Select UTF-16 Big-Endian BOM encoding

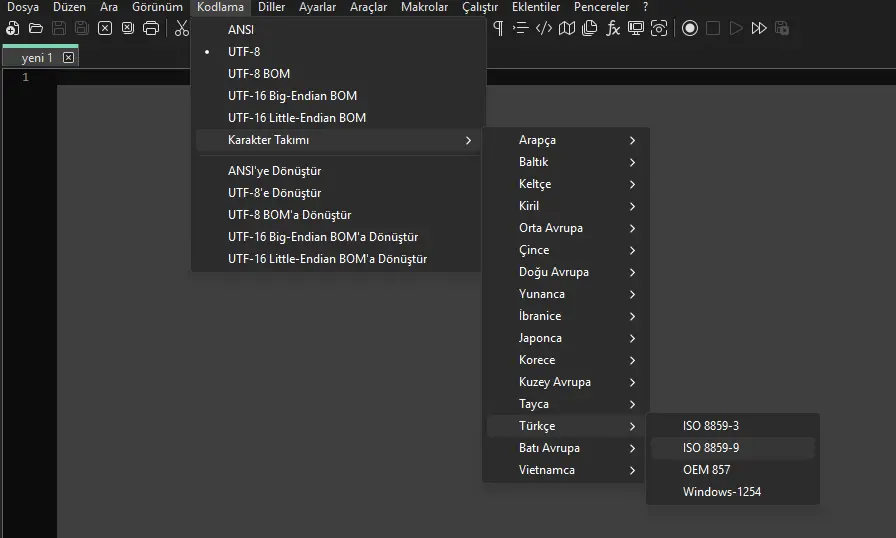click(x=338, y=96)
